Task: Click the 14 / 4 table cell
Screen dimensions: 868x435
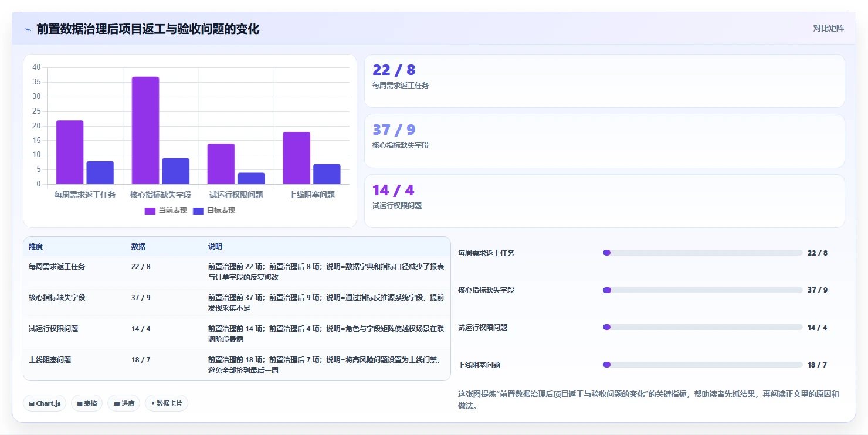Action: click(141, 328)
